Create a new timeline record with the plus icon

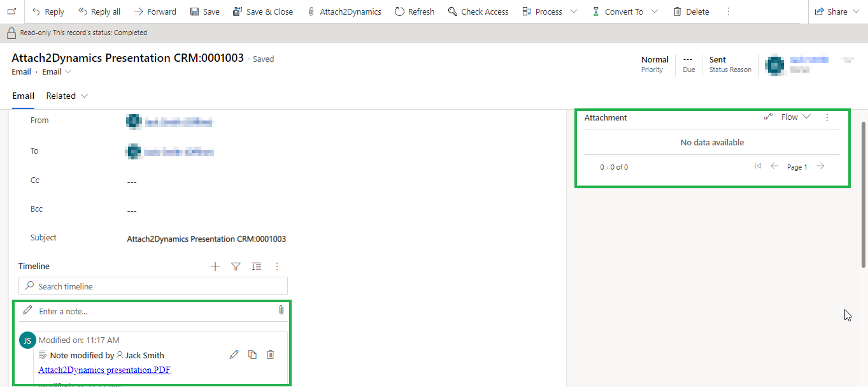[215, 266]
